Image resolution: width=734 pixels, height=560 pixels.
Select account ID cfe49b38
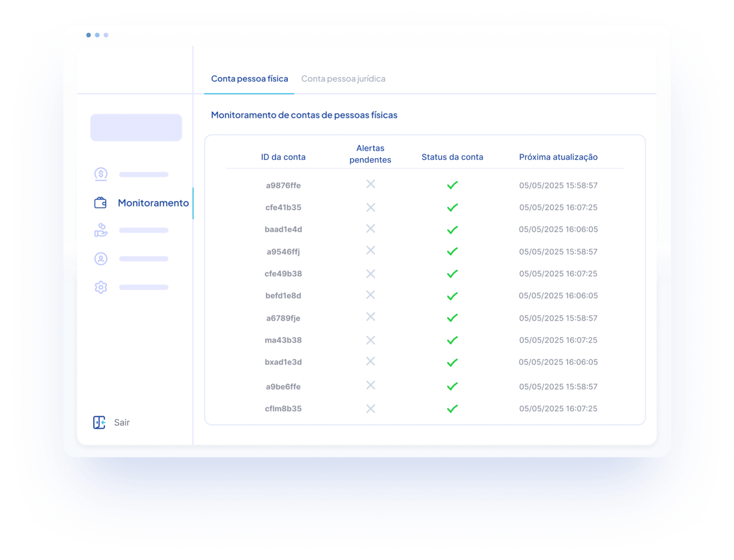283,274
